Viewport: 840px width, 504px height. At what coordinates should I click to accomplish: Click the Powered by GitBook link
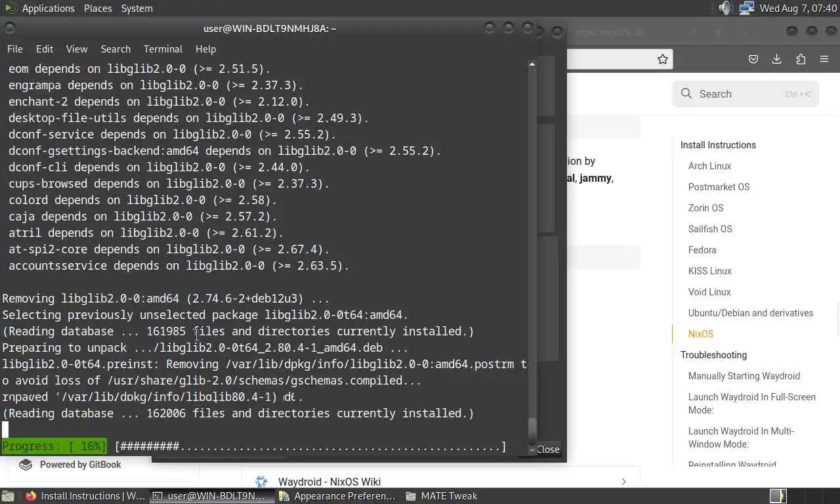[80, 465]
